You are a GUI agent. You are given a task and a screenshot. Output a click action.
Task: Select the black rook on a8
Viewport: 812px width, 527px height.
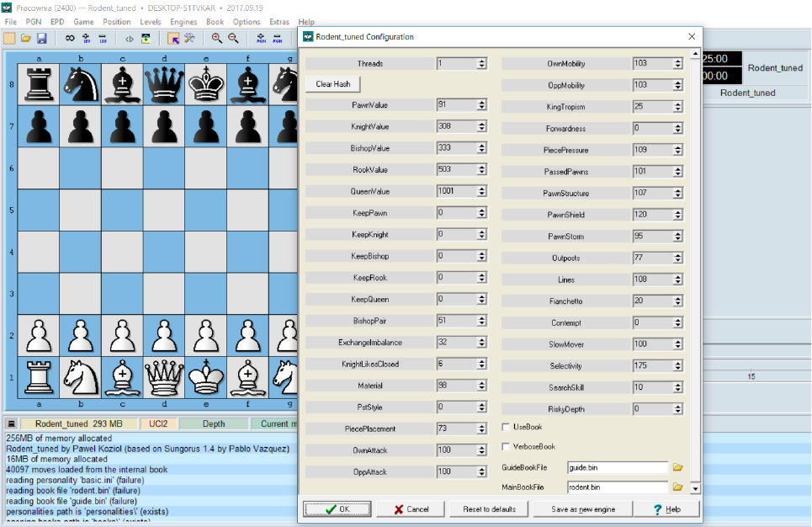(39, 84)
